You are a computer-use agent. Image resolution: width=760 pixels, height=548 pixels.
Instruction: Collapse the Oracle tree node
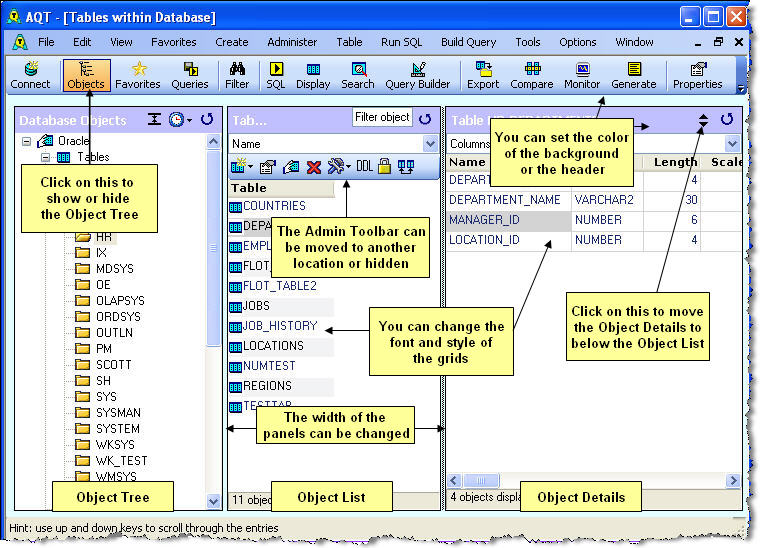pos(27,141)
